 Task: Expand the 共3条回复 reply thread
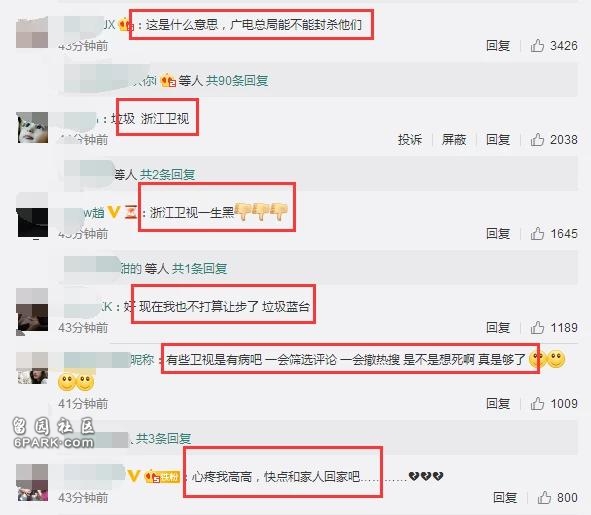tap(164, 438)
